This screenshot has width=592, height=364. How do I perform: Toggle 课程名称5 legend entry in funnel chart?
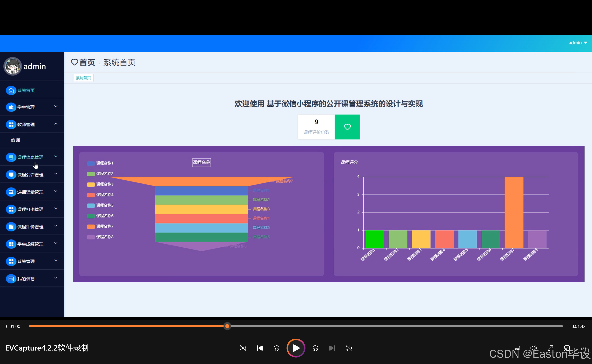pyautogui.click(x=100, y=205)
